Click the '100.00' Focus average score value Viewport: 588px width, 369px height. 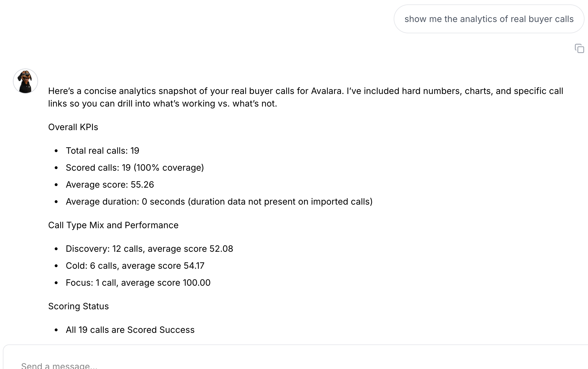click(197, 283)
